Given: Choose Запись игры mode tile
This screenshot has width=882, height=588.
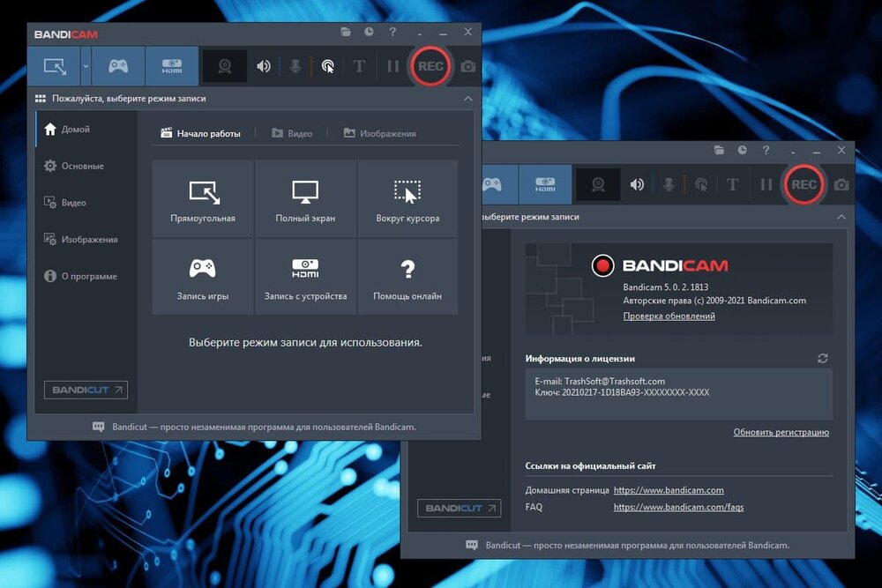Looking at the screenshot, I should [x=203, y=277].
